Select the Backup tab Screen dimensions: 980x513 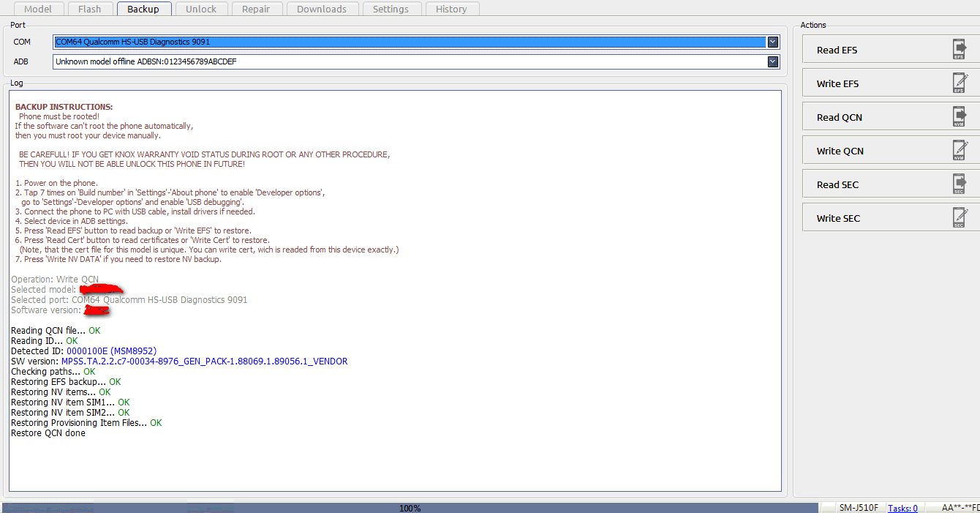(x=144, y=9)
